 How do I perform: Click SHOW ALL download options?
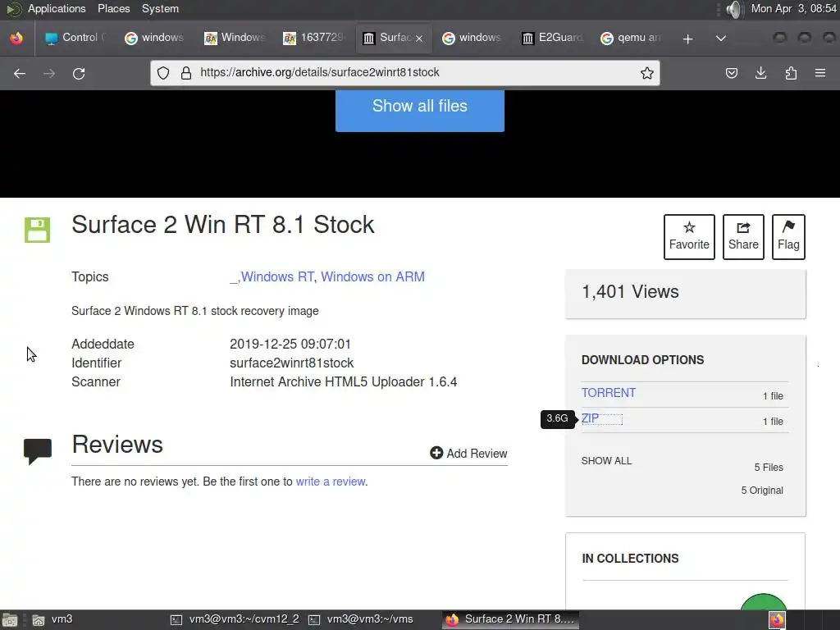pos(606,461)
